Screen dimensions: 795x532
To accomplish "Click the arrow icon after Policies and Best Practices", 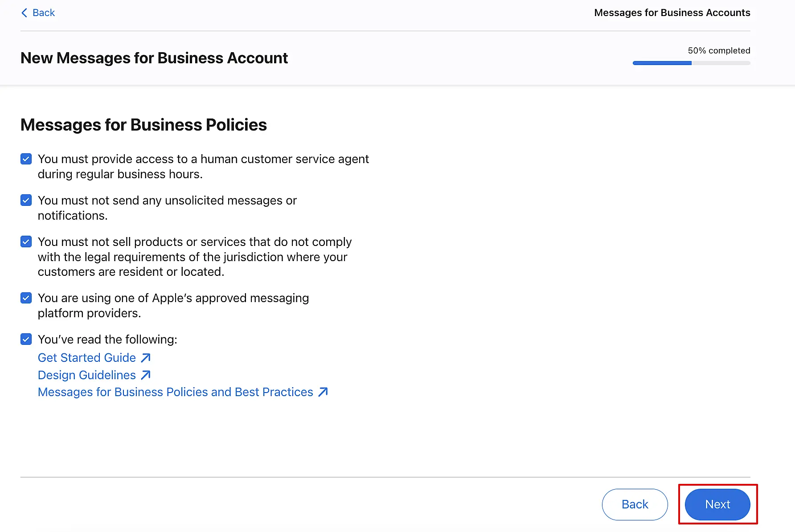I will (323, 392).
